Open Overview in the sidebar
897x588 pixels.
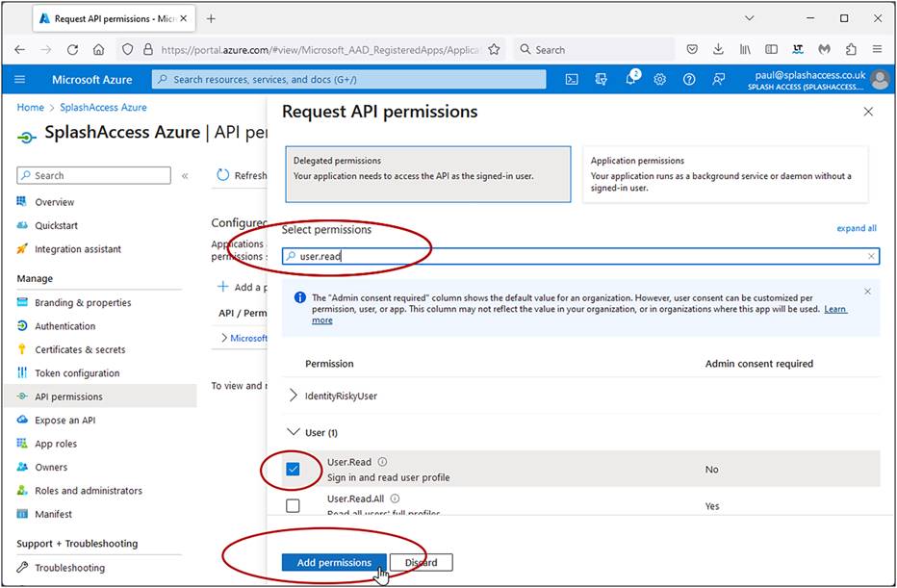pyautogui.click(x=54, y=202)
